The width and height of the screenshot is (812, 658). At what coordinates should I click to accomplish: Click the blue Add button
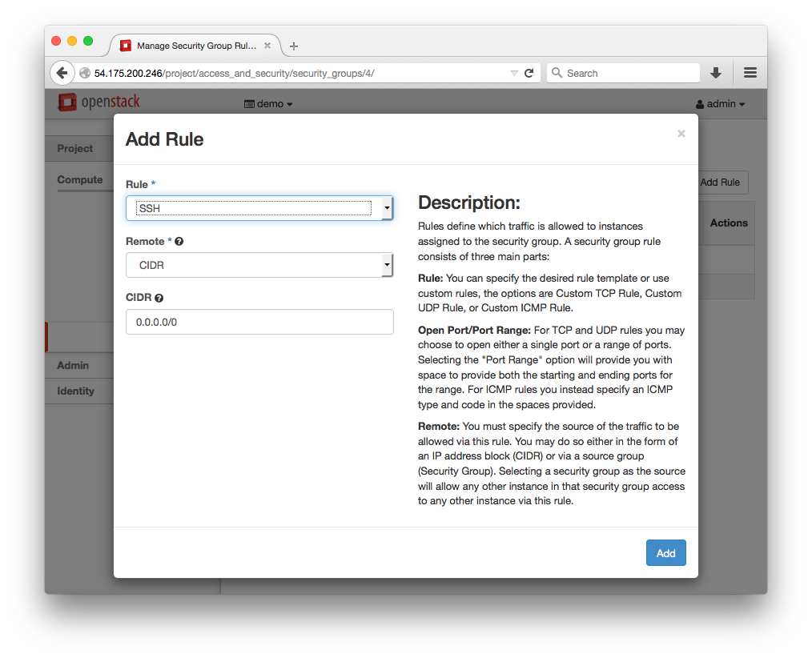click(665, 553)
